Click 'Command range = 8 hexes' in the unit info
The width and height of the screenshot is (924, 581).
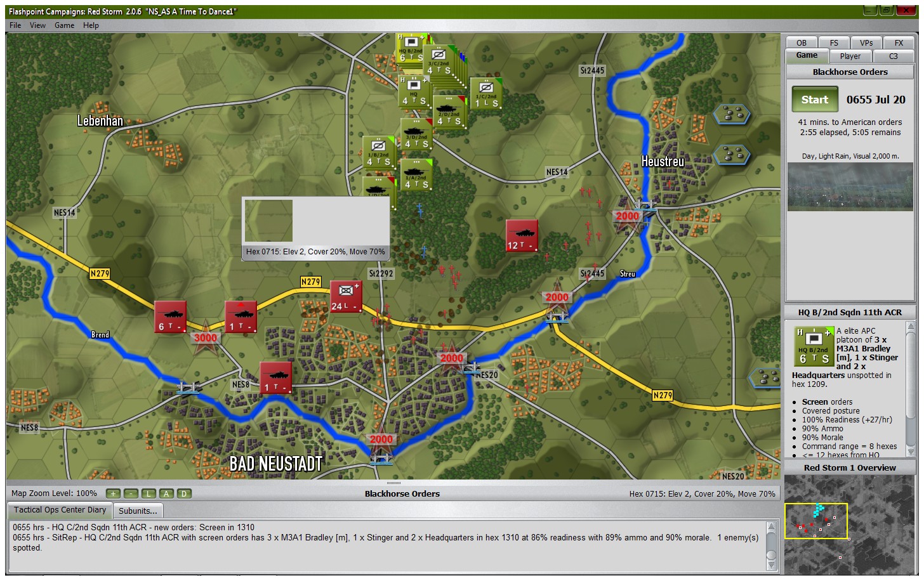849,446
